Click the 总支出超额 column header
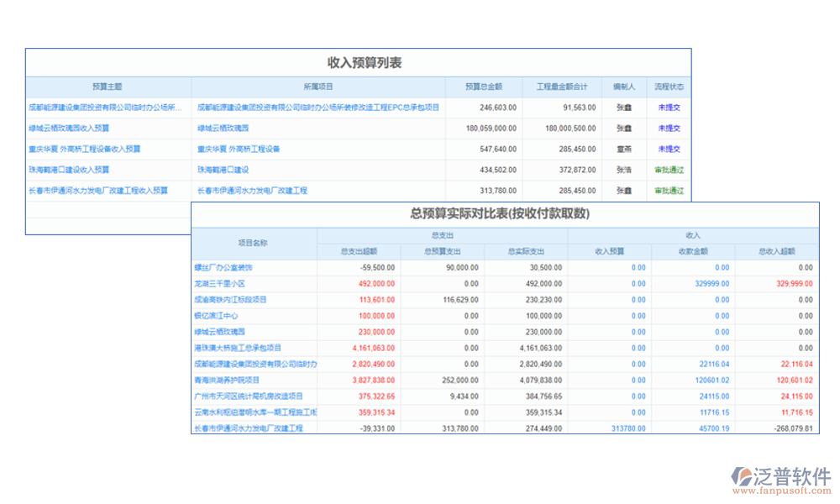This screenshot has height=504, width=840. pyautogui.click(x=359, y=251)
